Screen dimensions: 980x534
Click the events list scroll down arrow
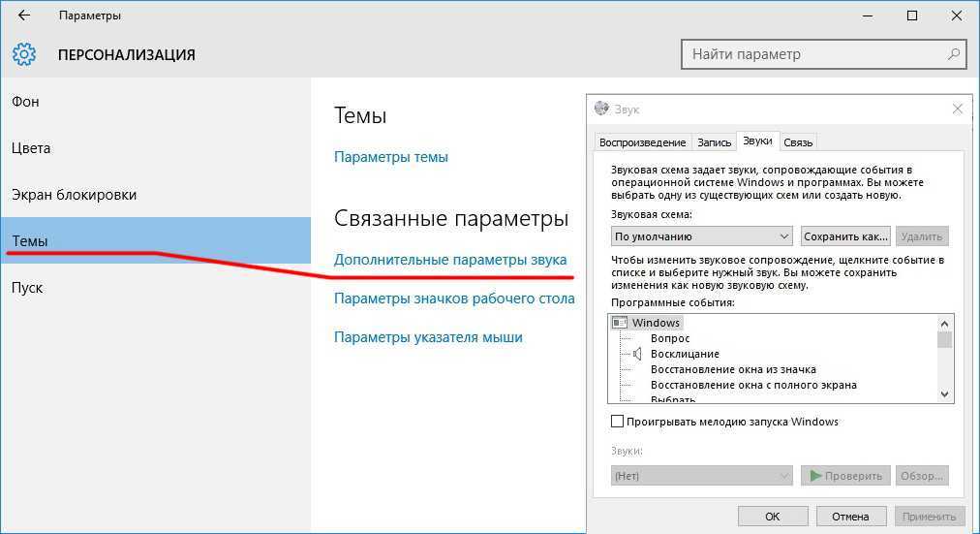(944, 394)
